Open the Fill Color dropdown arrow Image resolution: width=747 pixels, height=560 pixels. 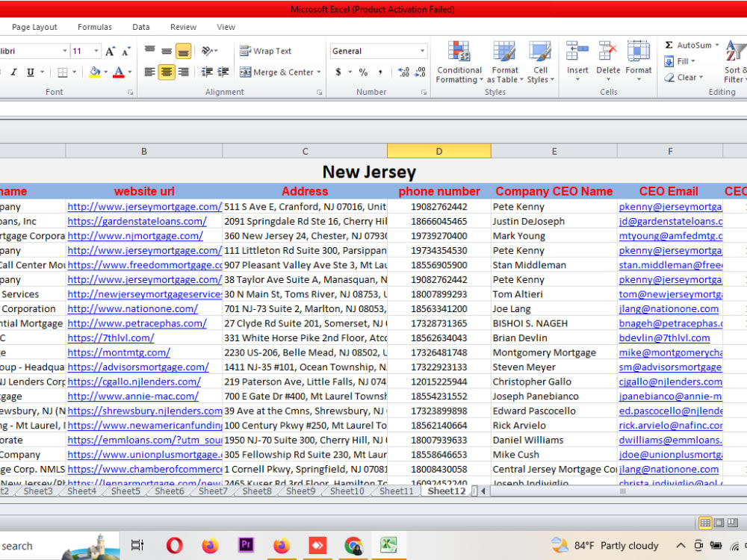[x=106, y=72]
